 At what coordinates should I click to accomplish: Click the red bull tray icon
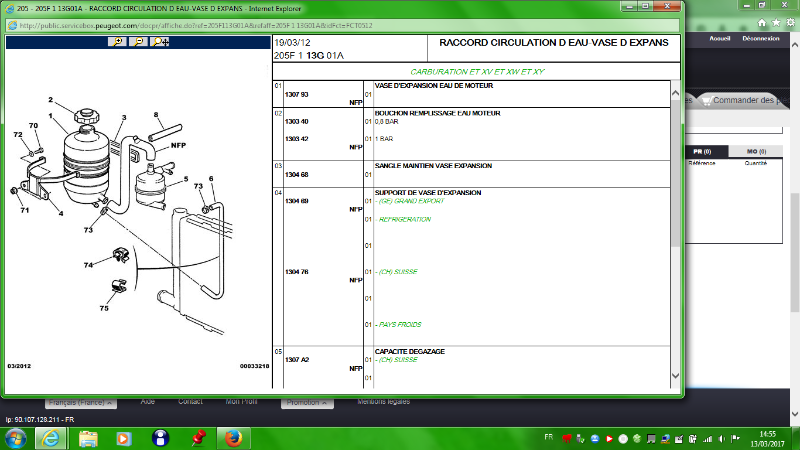[566, 439]
